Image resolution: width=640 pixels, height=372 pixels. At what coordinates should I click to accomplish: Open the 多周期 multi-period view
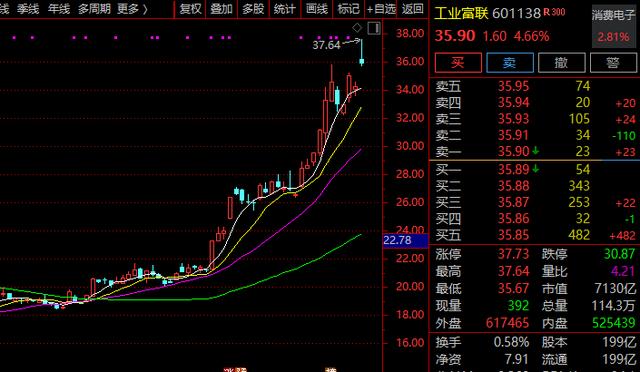coord(94,9)
